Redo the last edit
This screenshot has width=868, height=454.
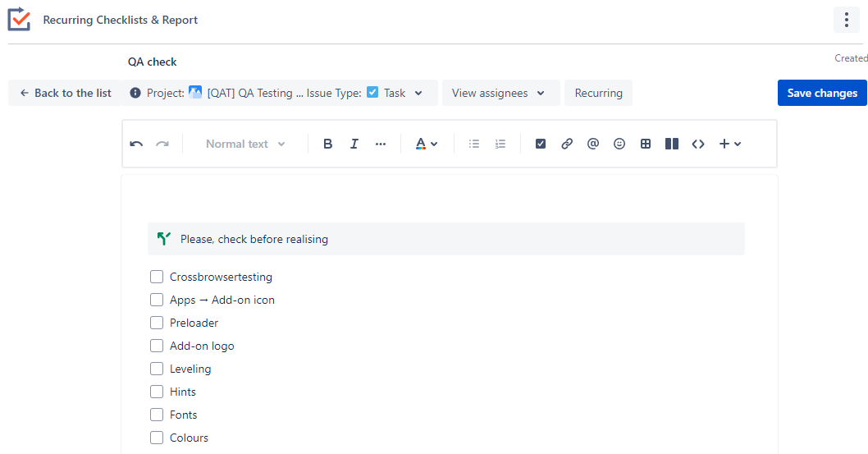pyautogui.click(x=162, y=144)
